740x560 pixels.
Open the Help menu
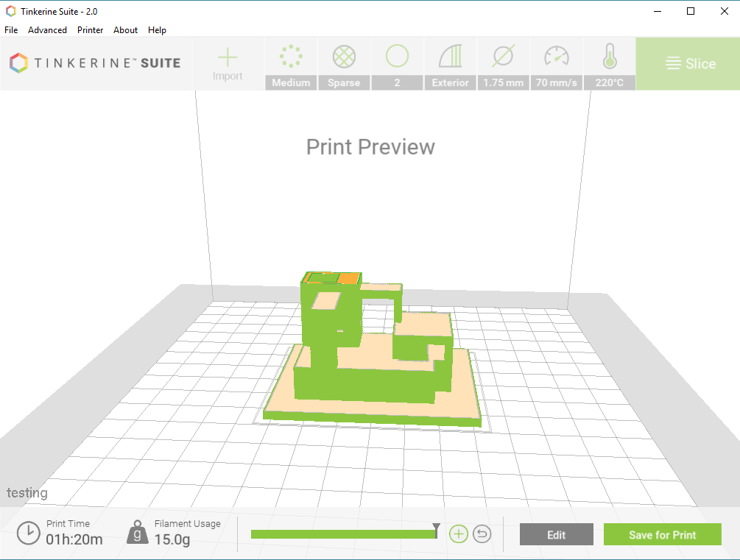pos(157,29)
